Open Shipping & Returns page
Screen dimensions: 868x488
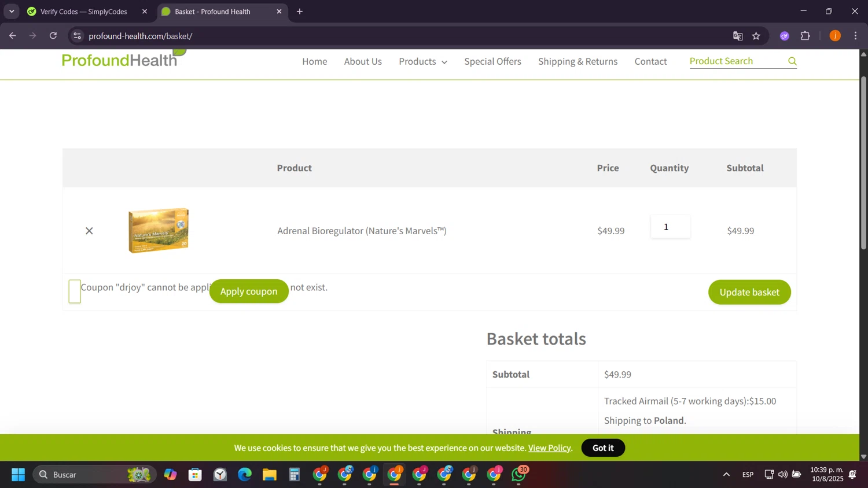click(x=578, y=61)
